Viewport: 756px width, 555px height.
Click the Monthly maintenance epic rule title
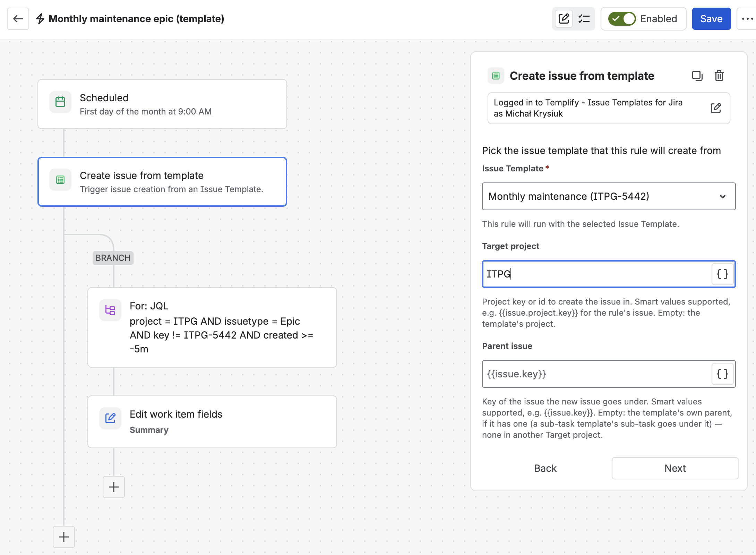136,19
